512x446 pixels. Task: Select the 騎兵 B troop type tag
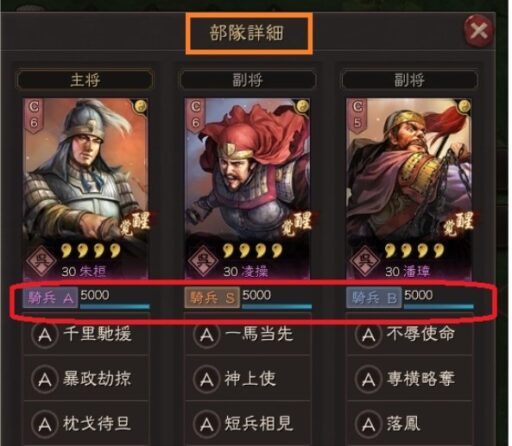[374, 297]
